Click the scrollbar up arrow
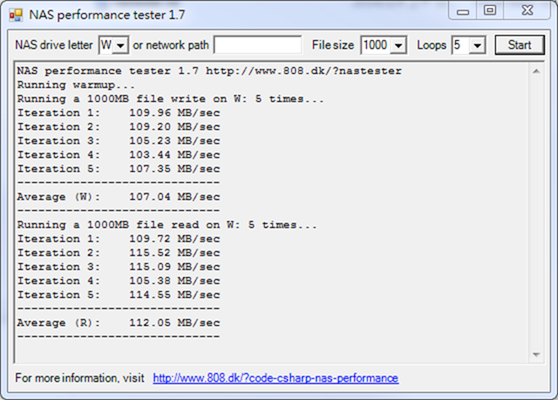The height and width of the screenshot is (400, 558). [x=536, y=72]
